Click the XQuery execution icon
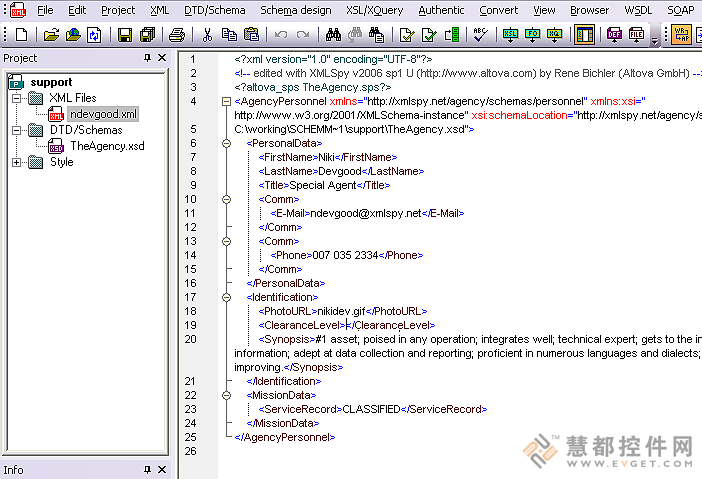 (554, 34)
